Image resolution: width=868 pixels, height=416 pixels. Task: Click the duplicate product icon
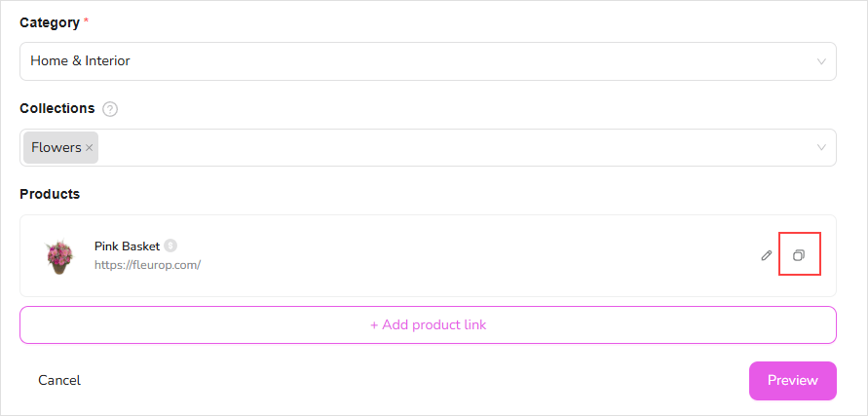pyautogui.click(x=799, y=255)
